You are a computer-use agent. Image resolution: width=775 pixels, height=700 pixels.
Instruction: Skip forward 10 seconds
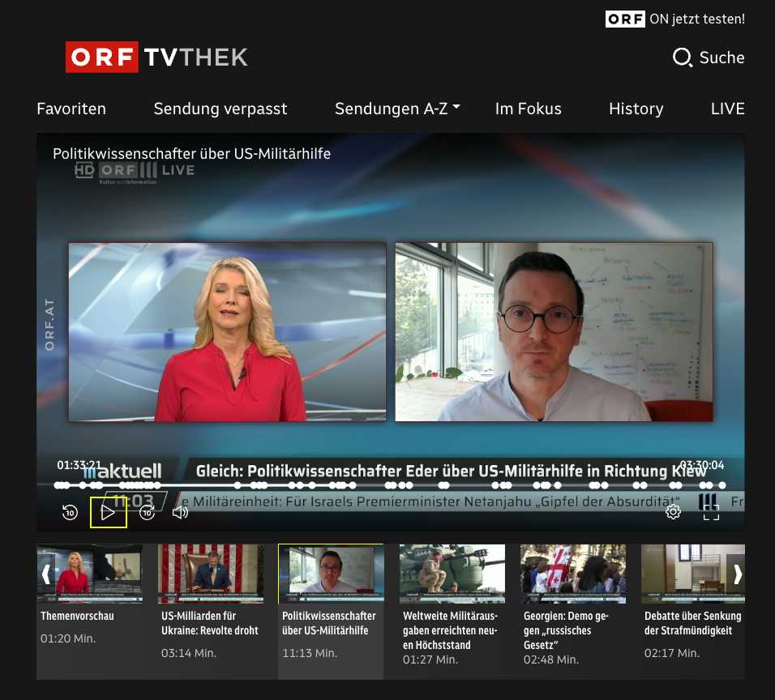click(148, 512)
